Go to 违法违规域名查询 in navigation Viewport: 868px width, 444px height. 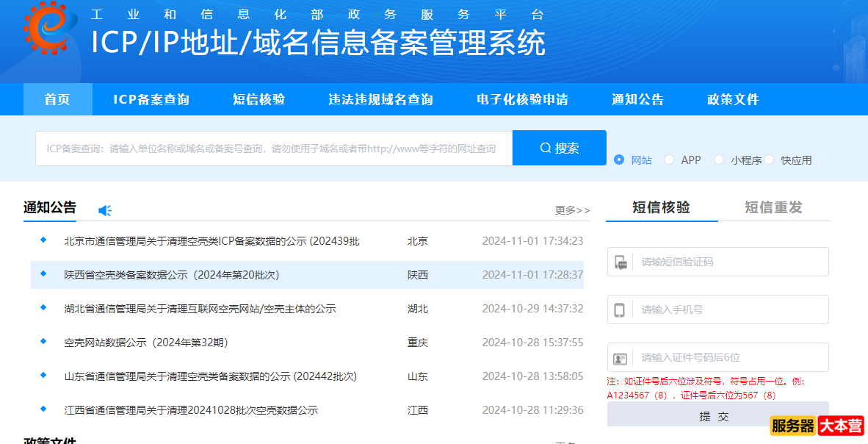point(380,99)
